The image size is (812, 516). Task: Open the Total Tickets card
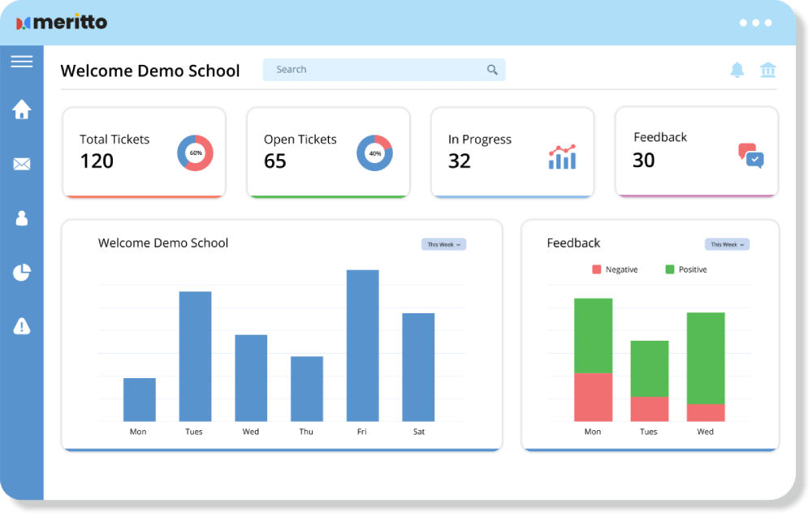(x=144, y=152)
